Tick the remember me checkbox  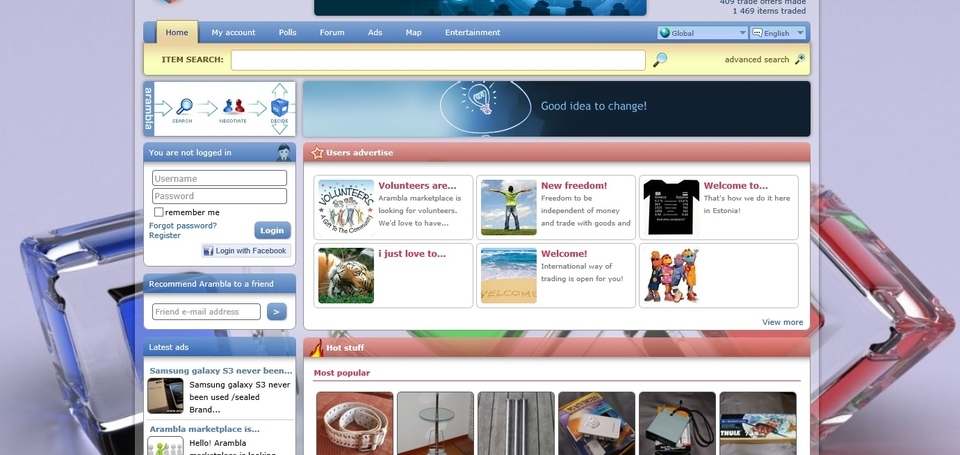[159, 212]
